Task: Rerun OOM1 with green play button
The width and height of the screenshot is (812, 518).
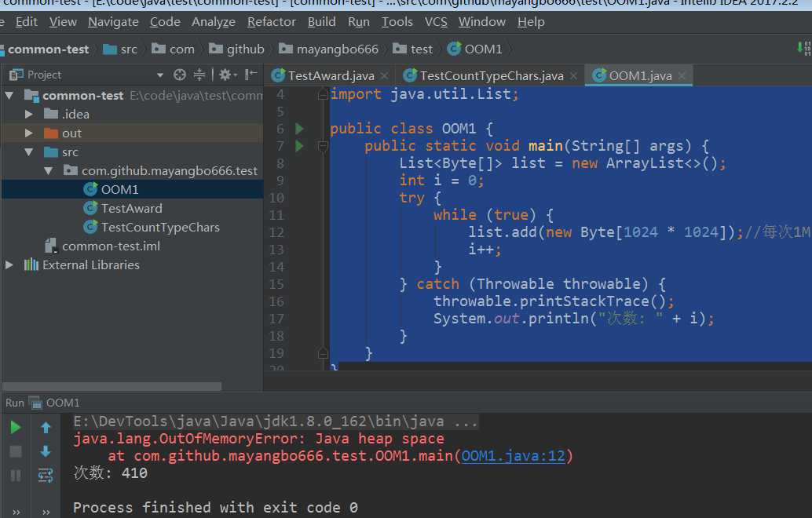Action: [x=16, y=428]
